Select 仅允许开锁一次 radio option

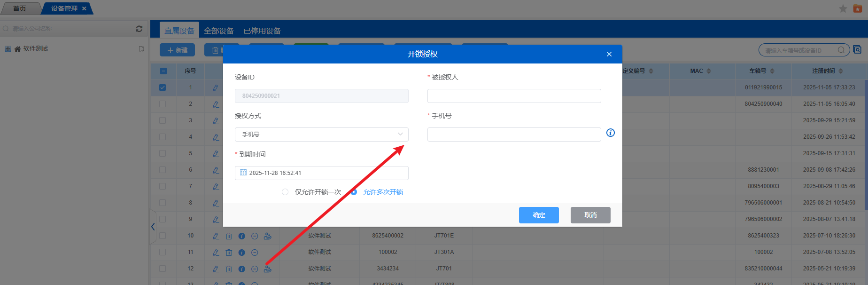[285, 192]
